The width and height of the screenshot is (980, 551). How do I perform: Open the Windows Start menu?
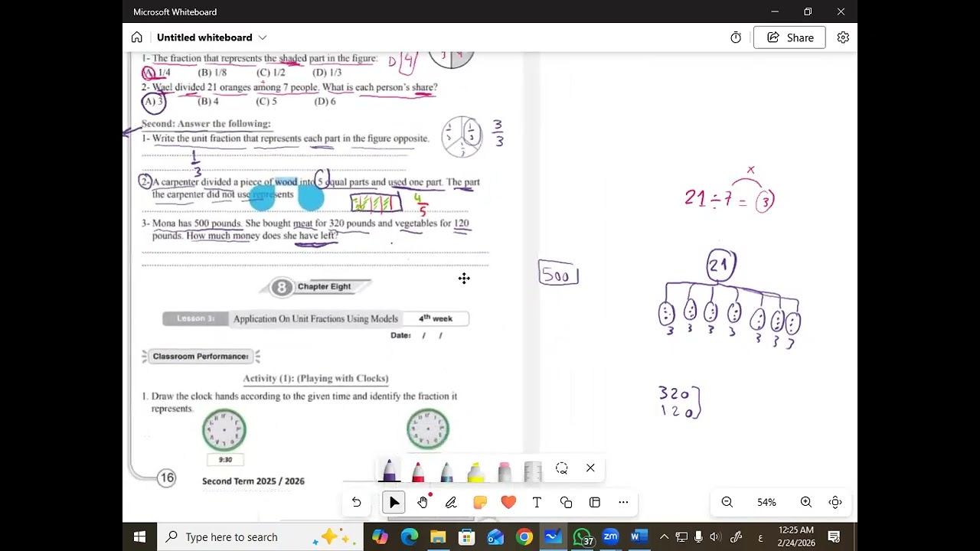[139, 536]
